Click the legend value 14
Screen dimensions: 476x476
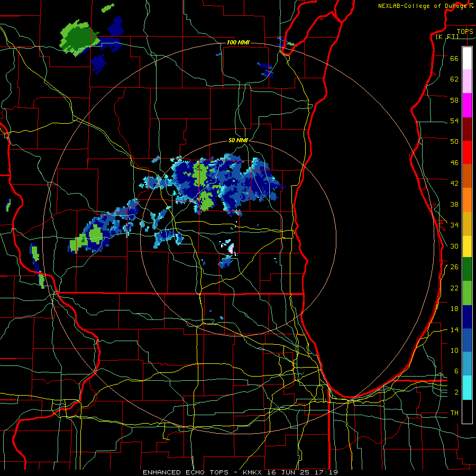(x=454, y=329)
